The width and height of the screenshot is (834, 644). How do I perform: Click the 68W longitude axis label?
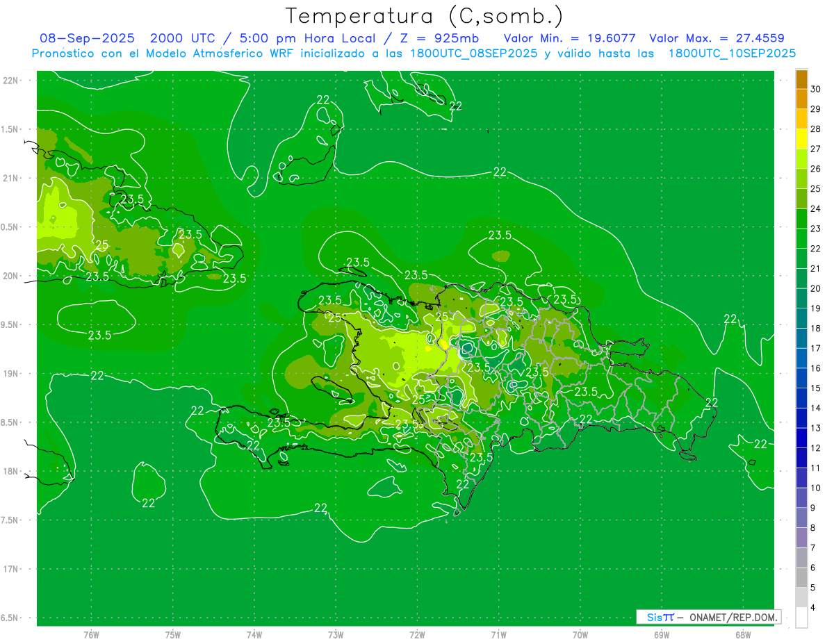coord(742,634)
